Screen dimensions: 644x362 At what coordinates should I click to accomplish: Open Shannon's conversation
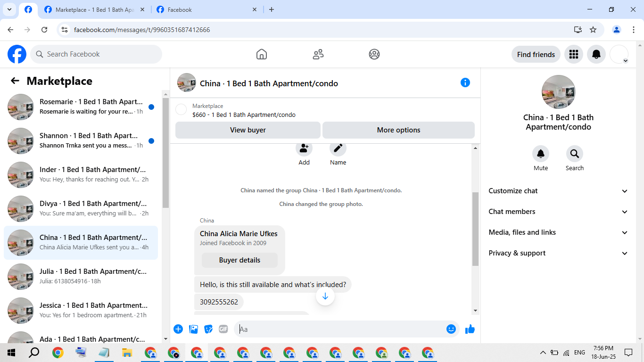point(81,141)
